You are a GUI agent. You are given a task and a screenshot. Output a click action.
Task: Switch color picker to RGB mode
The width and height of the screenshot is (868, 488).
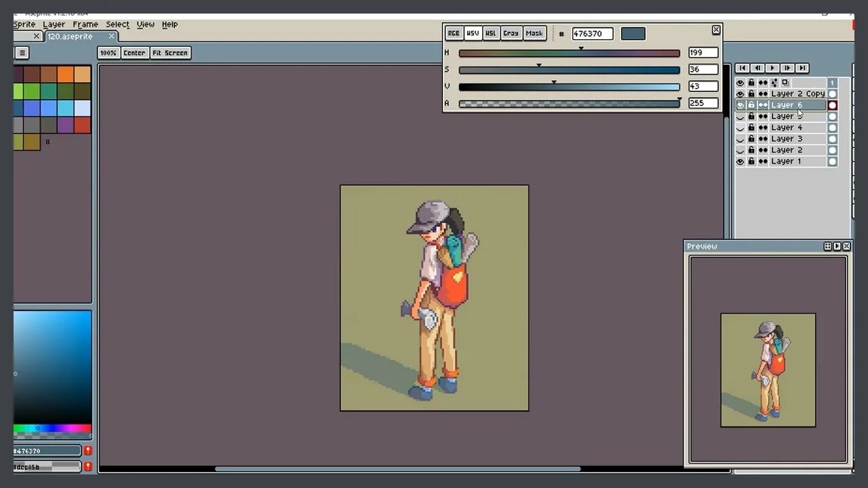tap(454, 33)
